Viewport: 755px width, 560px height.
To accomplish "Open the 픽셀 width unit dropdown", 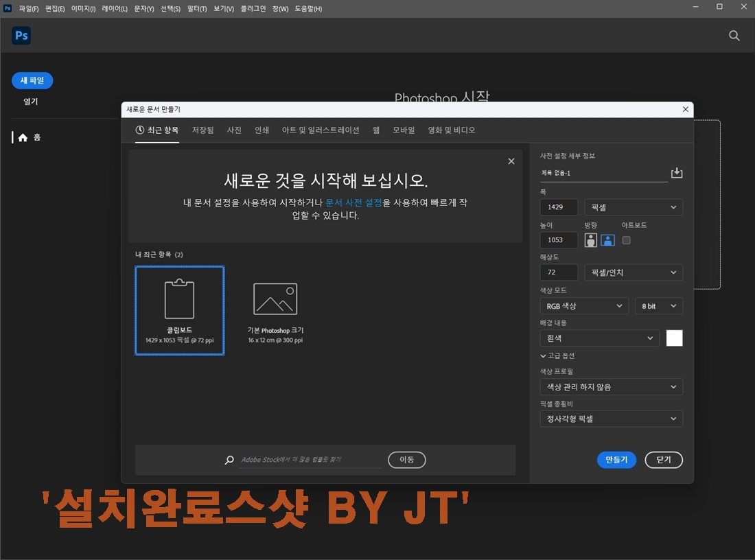I will coord(633,207).
